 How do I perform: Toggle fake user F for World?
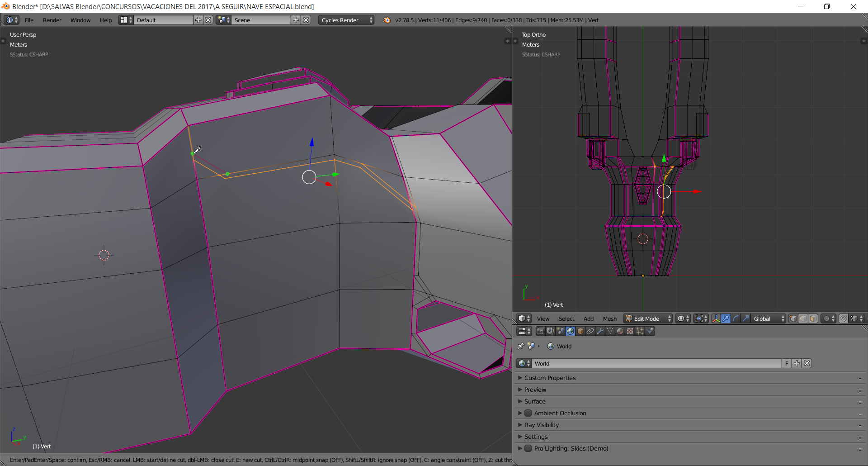787,363
